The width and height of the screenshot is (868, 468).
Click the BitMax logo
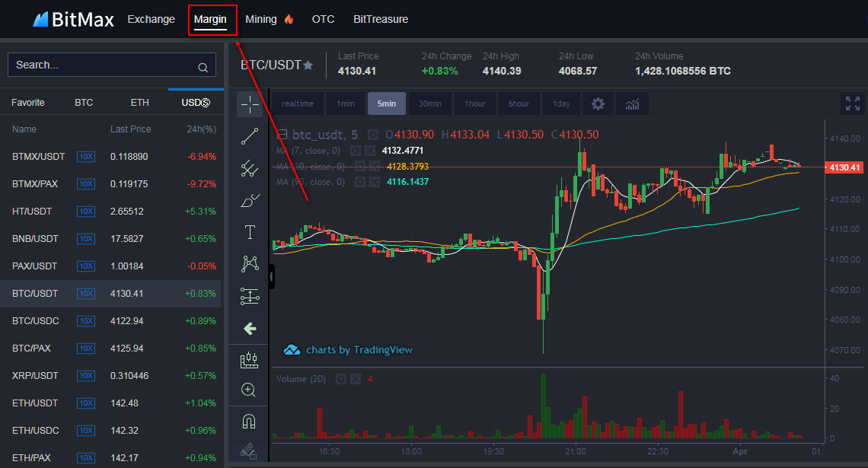74,20
